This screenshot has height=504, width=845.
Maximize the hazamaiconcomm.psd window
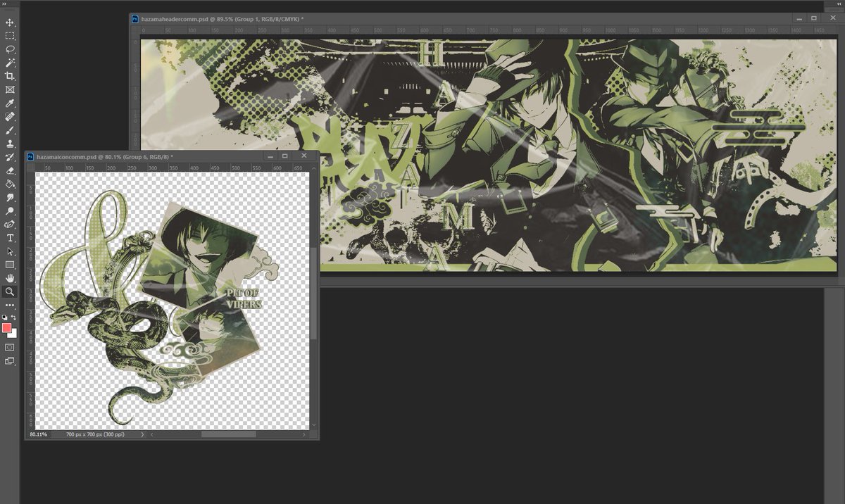coord(285,156)
